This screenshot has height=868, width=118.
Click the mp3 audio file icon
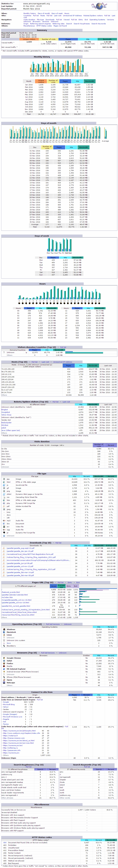4,520
